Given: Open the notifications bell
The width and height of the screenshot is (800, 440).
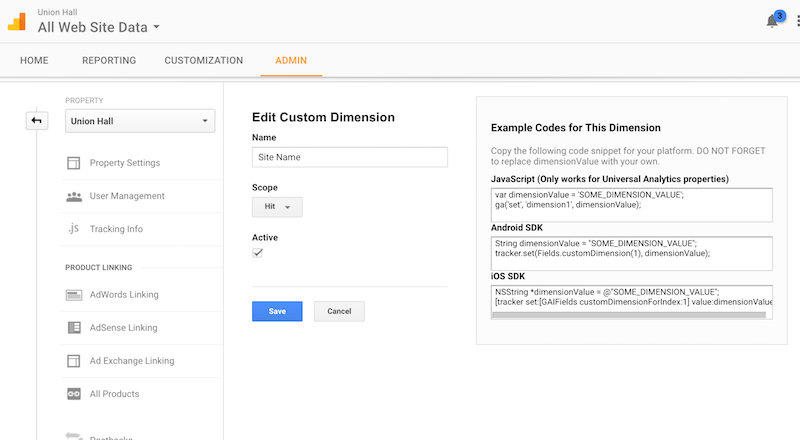Looking at the screenshot, I should coord(772,21).
